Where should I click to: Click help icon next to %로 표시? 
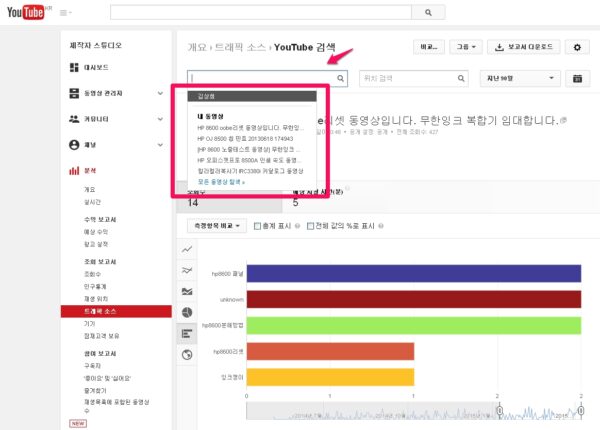pyautogui.click(x=381, y=226)
